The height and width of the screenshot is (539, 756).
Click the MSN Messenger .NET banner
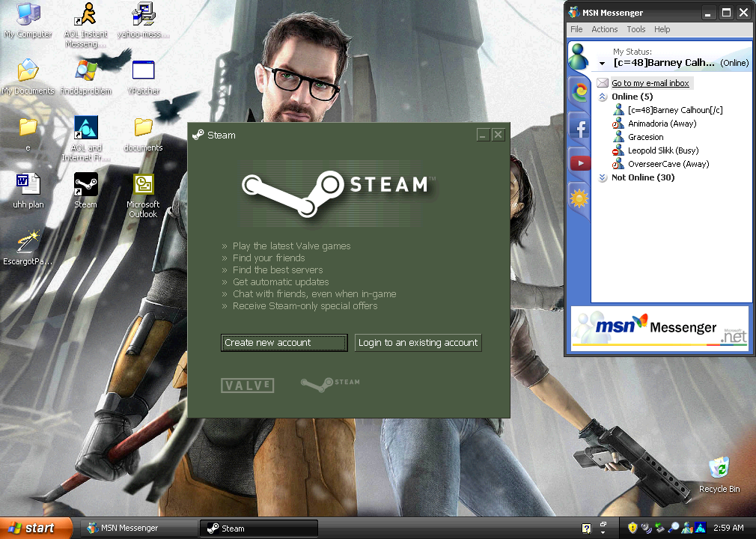tap(659, 327)
